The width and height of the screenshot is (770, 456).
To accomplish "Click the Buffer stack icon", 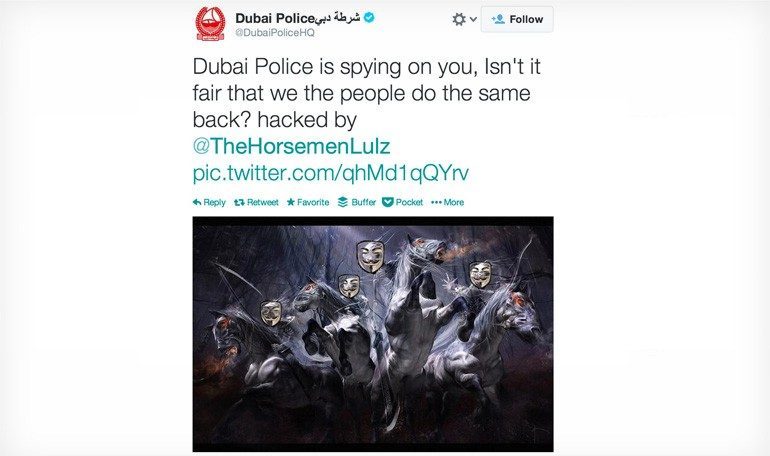I will pos(343,202).
